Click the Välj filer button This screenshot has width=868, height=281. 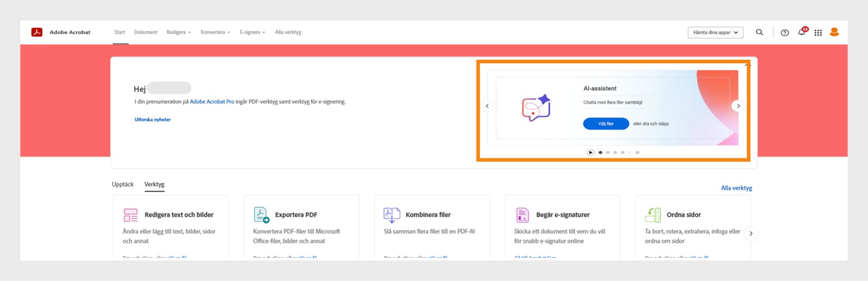(x=606, y=124)
